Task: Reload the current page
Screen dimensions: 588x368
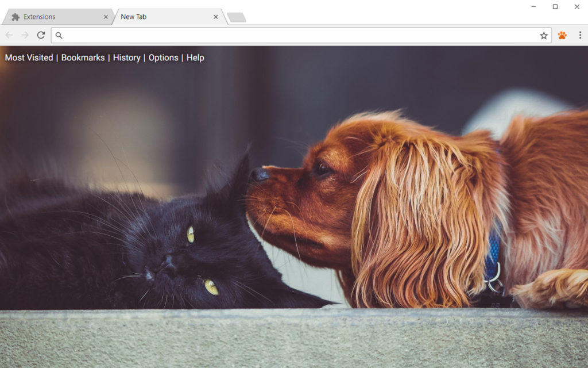Action: pos(40,34)
